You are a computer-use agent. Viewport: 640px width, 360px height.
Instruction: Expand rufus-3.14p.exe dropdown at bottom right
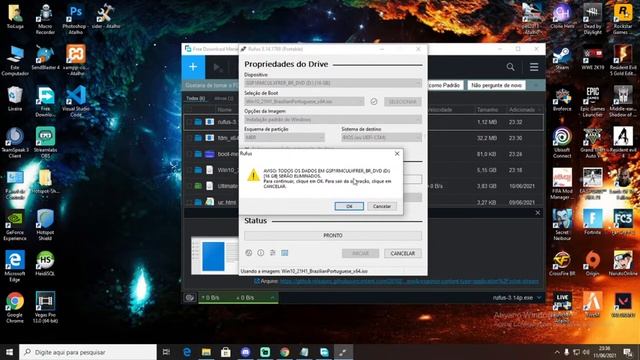[539, 298]
